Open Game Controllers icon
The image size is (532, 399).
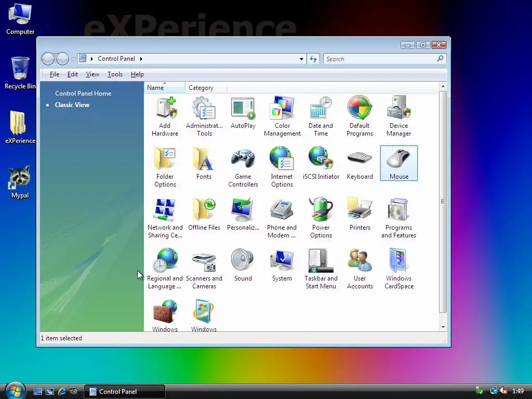[243, 167]
